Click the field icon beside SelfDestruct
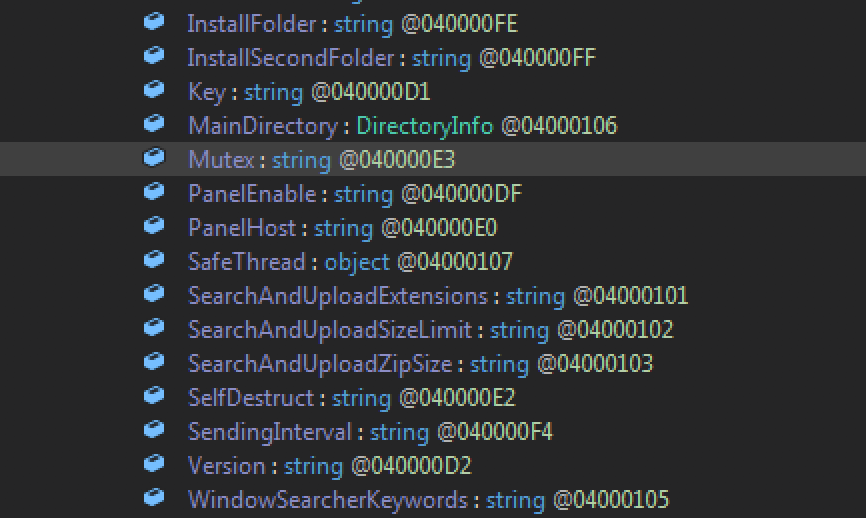 (154, 396)
